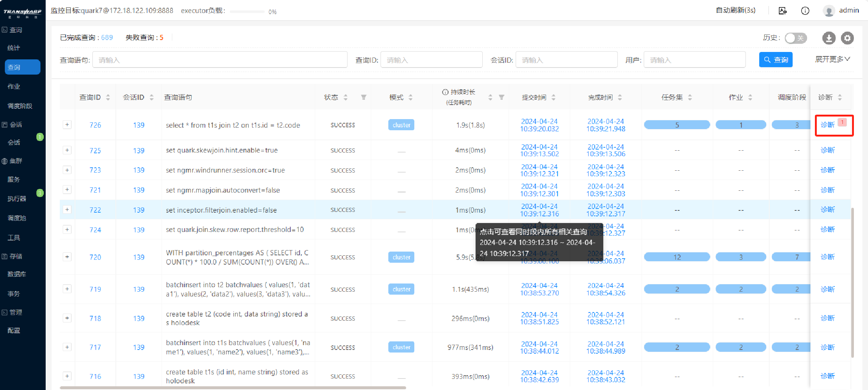
Task: Open 服务 in the sidebar
Action: (14, 180)
